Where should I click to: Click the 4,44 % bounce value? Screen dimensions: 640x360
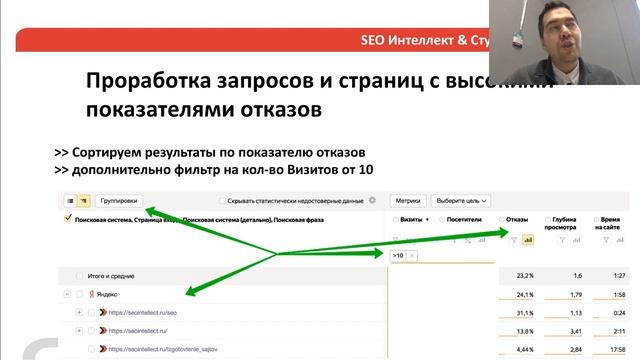525,350
